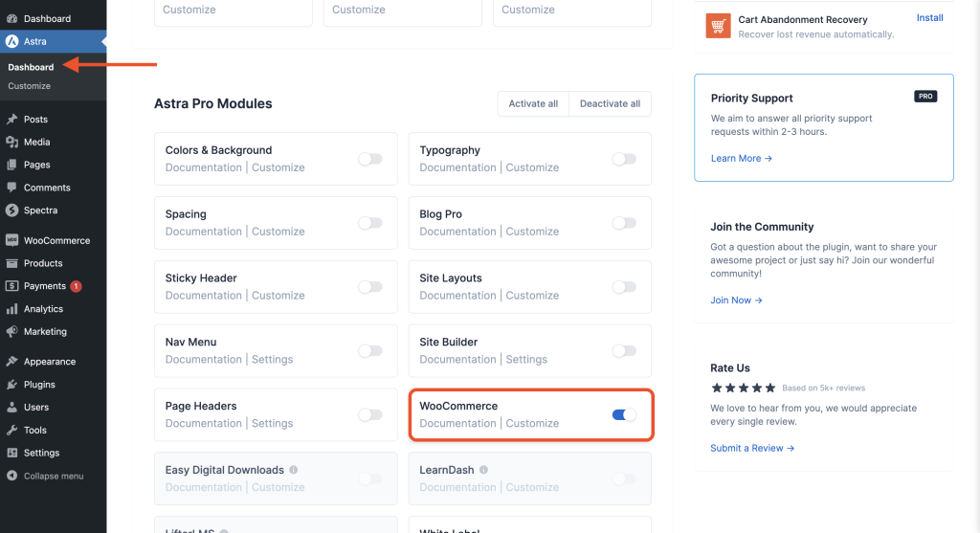Click the Marketing megaphone icon
Viewport: 980px width, 533px height.
pyautogui.click(x=11, y=332)
